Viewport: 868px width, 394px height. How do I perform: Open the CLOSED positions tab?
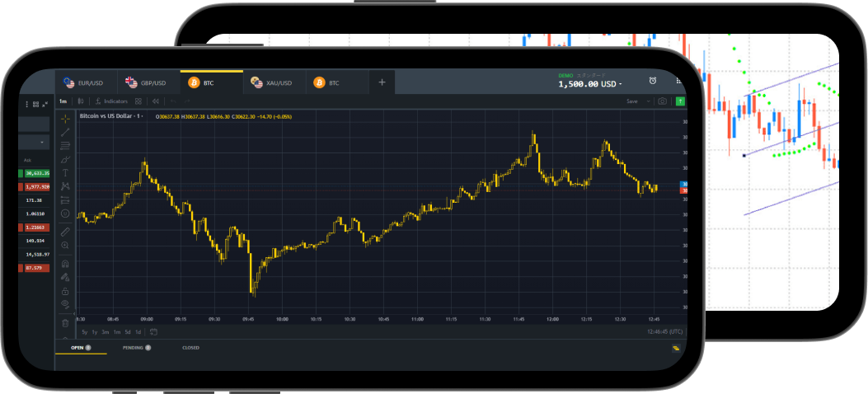(190, 348)
